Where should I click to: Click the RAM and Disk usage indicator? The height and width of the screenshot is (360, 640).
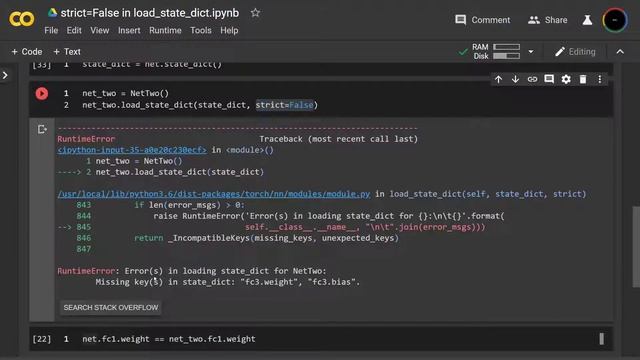(496, 51)
